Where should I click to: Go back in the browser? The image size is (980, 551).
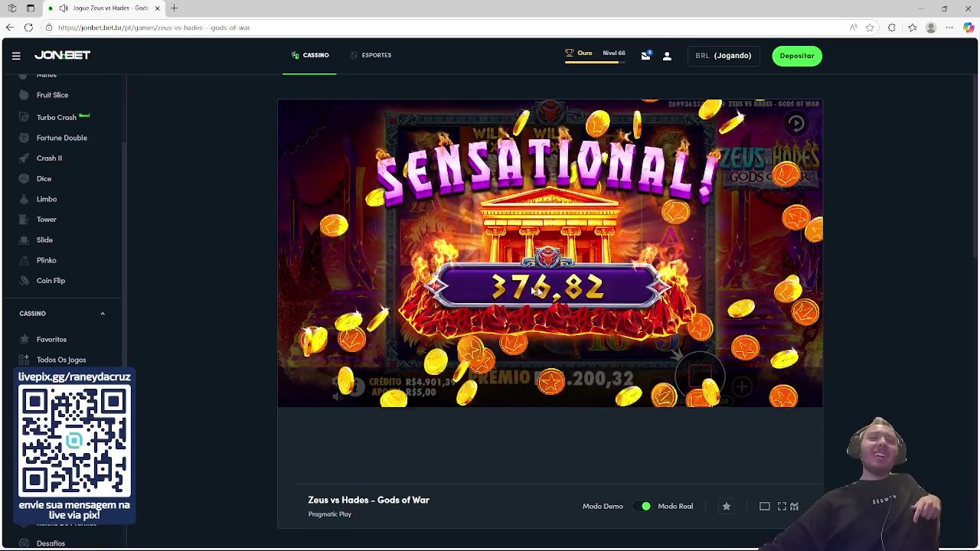pyautogui.click(x=9, y=28)
